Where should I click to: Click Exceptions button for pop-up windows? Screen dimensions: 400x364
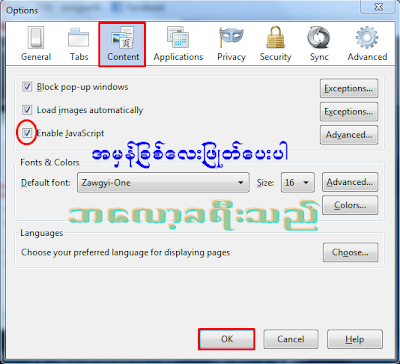pyautogui.click(x=349, y=88)
